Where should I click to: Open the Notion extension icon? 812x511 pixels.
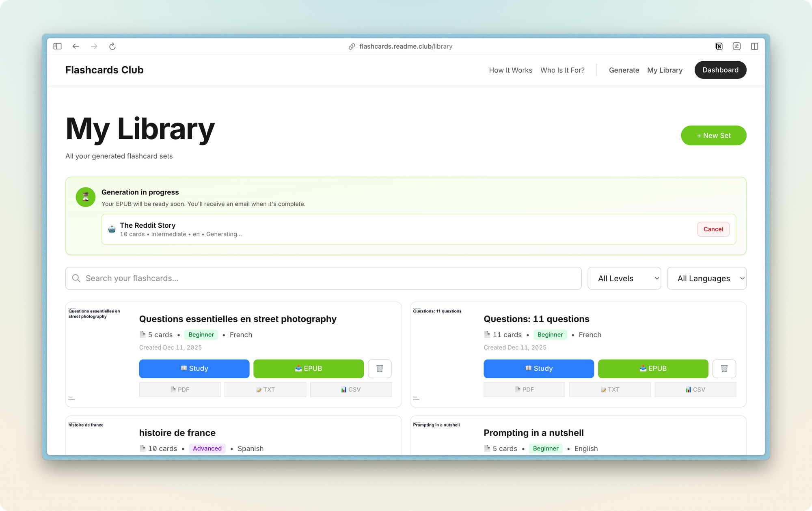click(x=719, y=46)
